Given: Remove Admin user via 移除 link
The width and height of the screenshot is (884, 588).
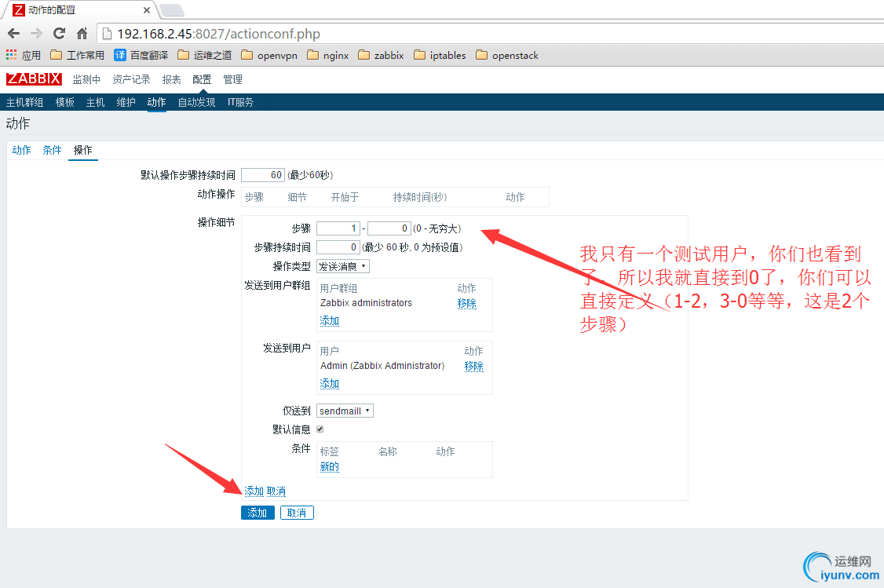Looking at the screenshot, I should tap(473, 366).
